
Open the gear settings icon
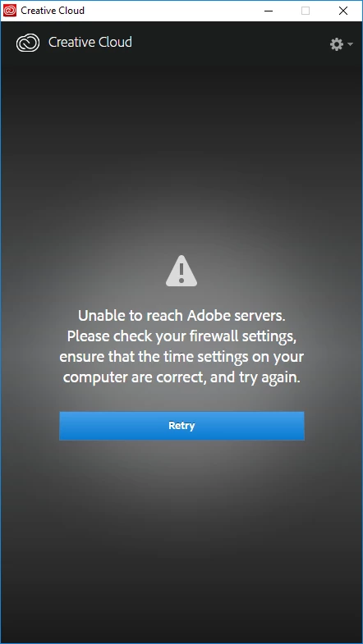point(337,44)
